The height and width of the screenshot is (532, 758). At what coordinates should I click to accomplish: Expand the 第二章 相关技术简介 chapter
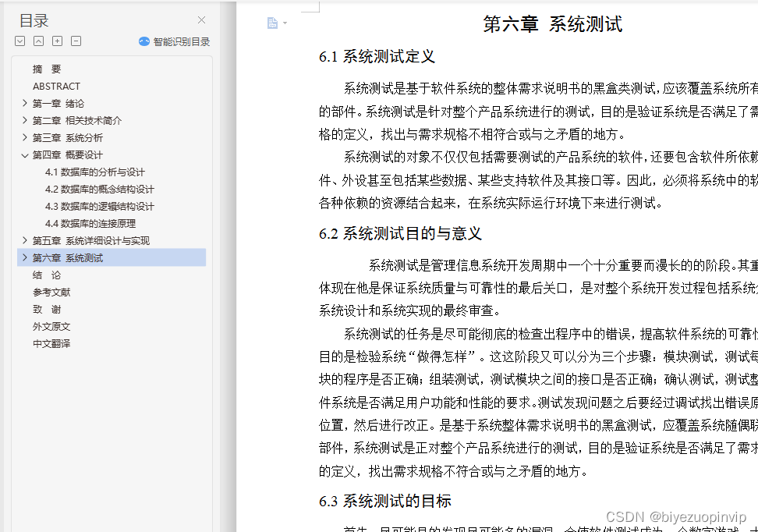click(x=25, y=120)
